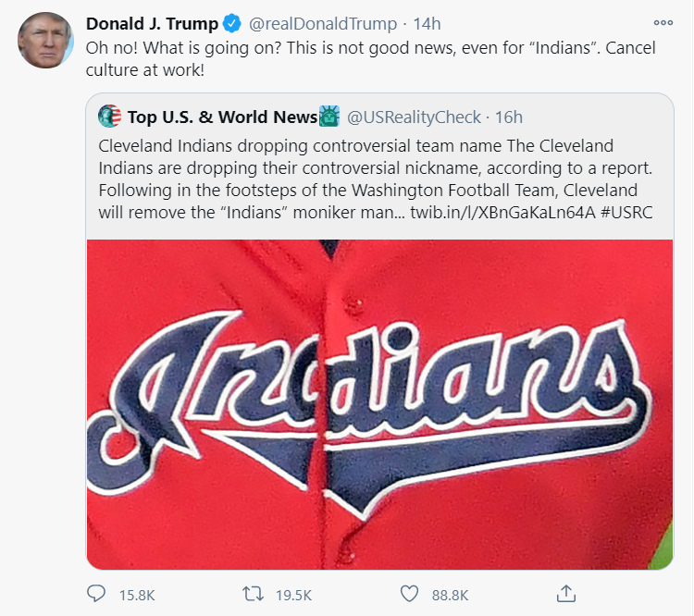Click the 14h tweet timestamp
The width and height of the screenshot is (694, 616).
click(x=427, y=24)
